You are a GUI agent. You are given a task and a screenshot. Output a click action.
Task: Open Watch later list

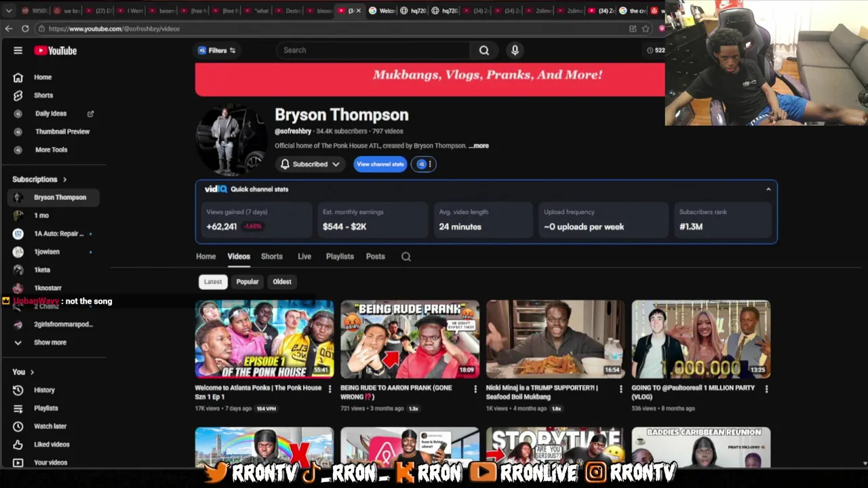coord(50,426)
